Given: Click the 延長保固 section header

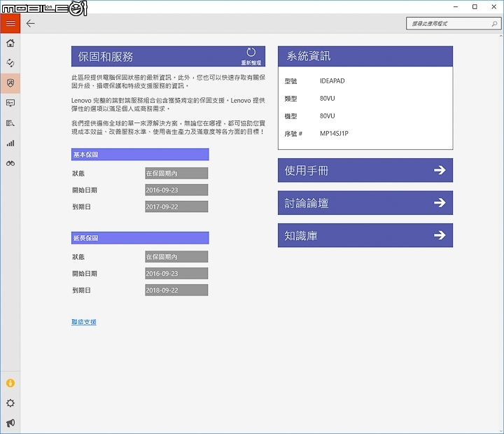Looking at the screenshot, I should point(140,238).
